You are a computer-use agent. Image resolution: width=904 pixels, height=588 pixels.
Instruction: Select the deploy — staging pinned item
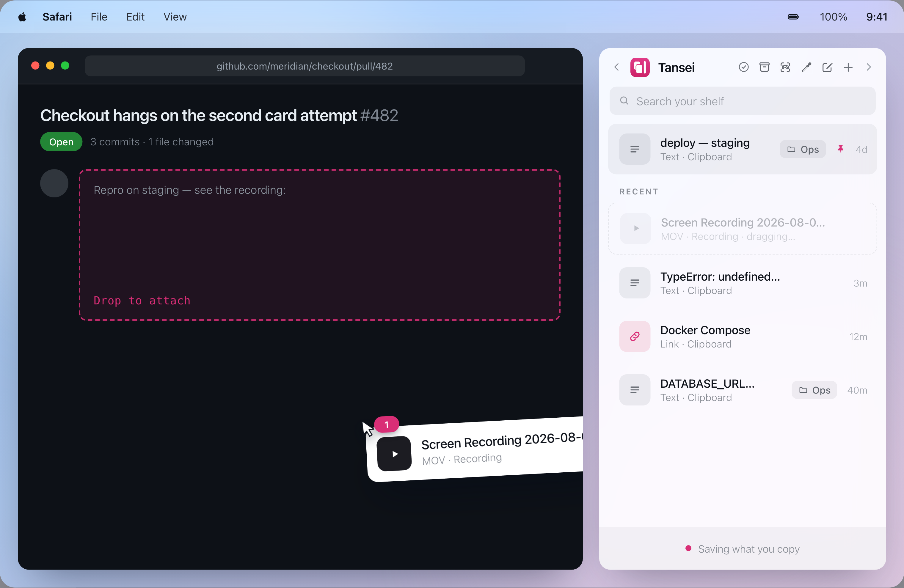742,149
